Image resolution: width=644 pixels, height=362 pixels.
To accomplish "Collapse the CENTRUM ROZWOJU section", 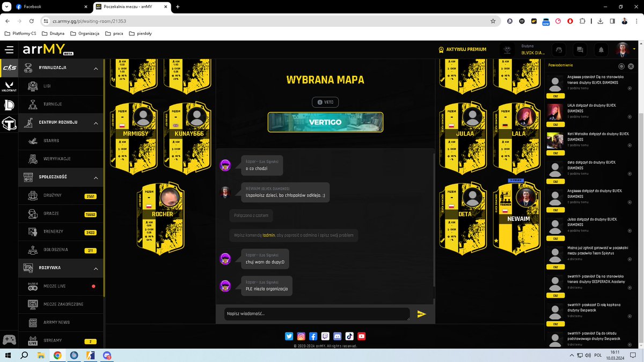I will [96, 123].
